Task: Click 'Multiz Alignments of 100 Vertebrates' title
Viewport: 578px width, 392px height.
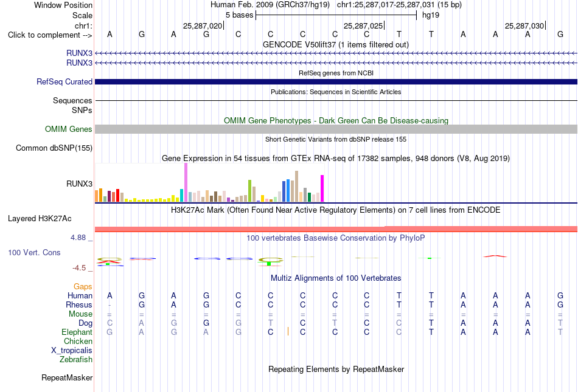Action: click(x=336, y=278)
